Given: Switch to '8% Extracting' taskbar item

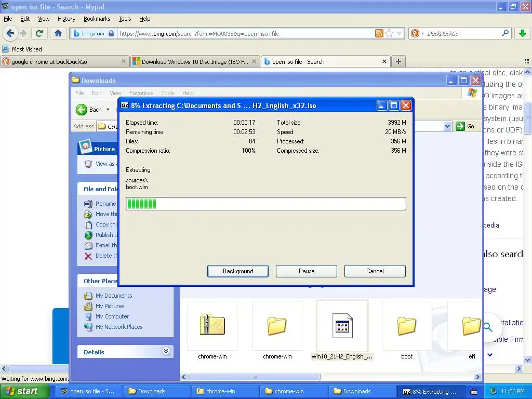Looking at the screenshot, I should pos(430,391).
